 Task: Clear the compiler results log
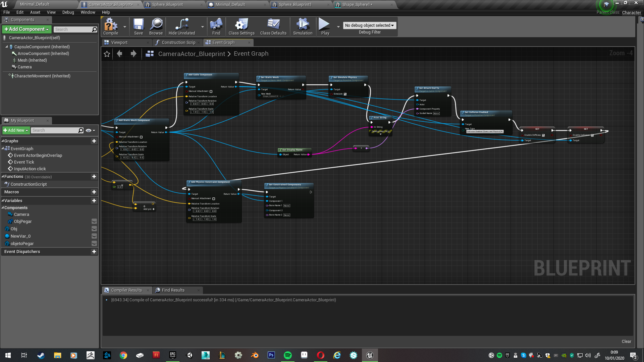coord(626,342)
